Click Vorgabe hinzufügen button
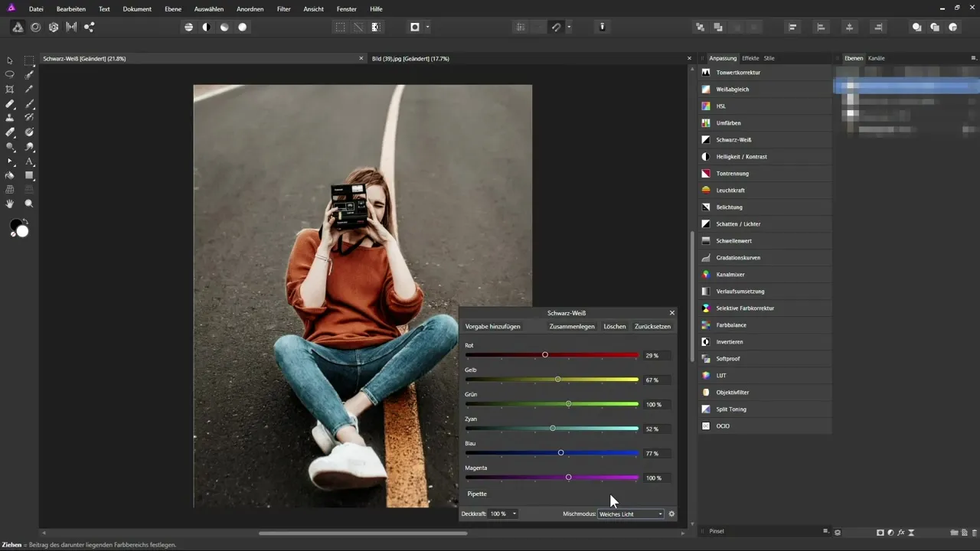 (493, 326)
